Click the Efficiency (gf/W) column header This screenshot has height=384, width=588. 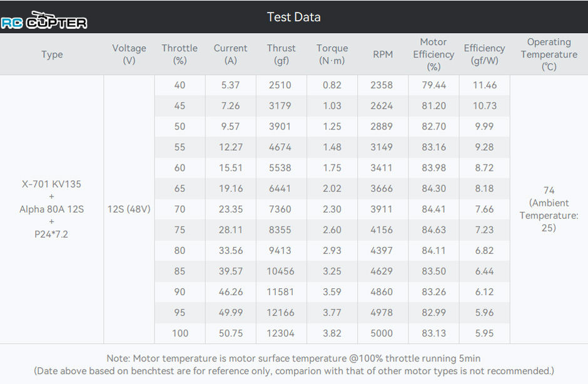(x=484, y=54)
